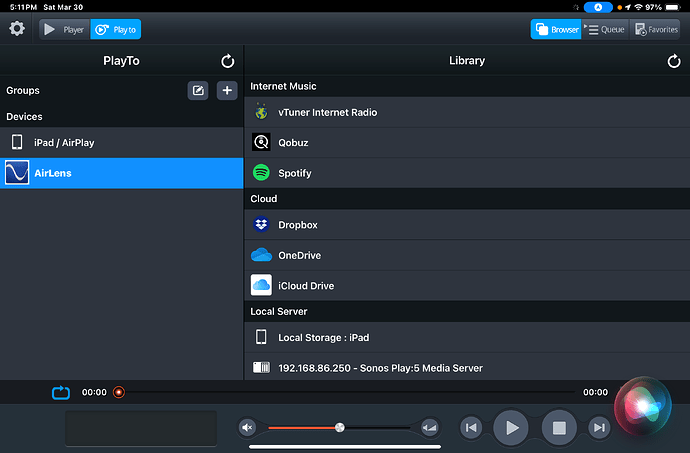
Task: Click the AirLens wave icon
Action: 17,173
